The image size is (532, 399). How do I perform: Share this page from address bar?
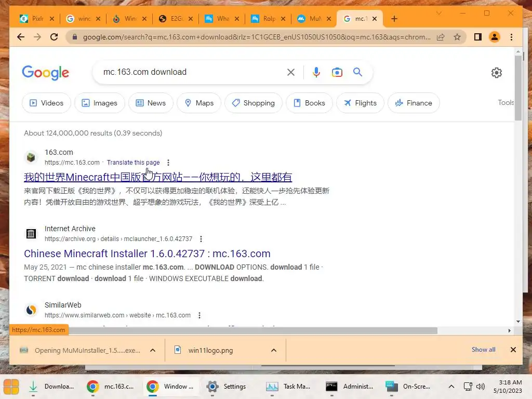(x=441, y=37)
